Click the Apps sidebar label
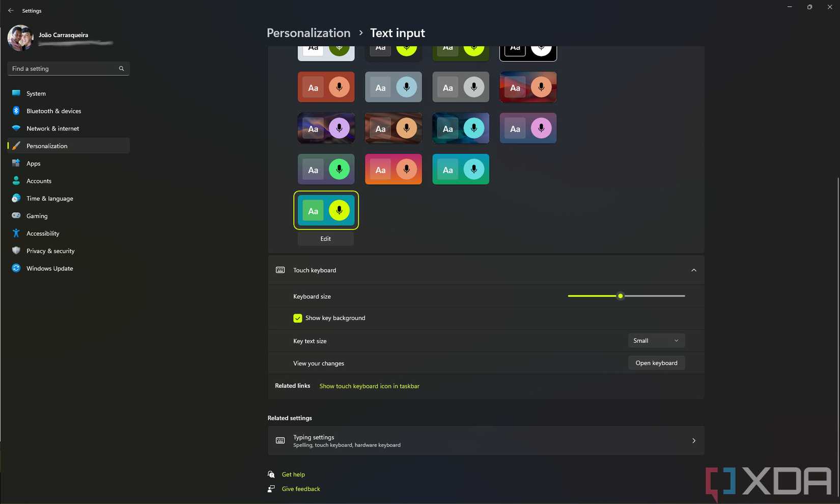 pyautogui.click(x=33, y=163)
